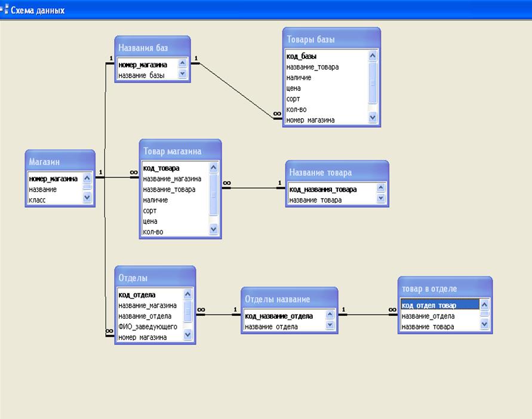The width and height of the screenshot is (532, 419).
Task: Select the Отделы название table header
Action: click(x=290, y=299)
